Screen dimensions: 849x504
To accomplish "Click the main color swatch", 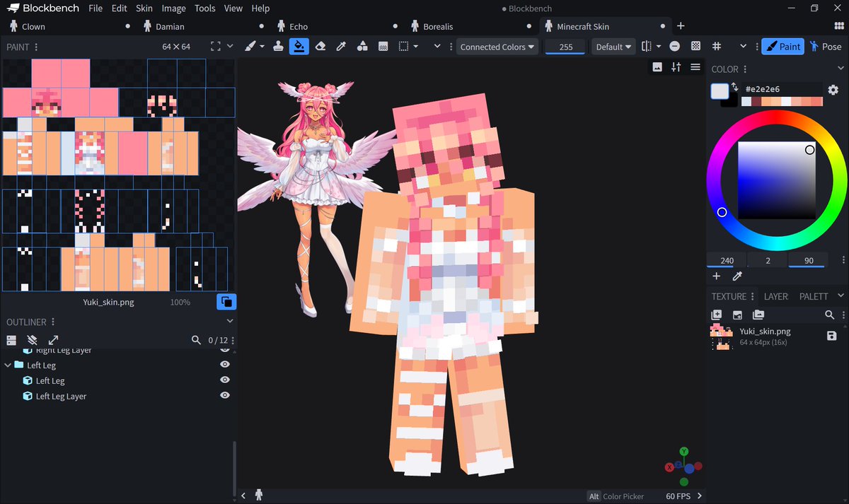I will 720,91.
